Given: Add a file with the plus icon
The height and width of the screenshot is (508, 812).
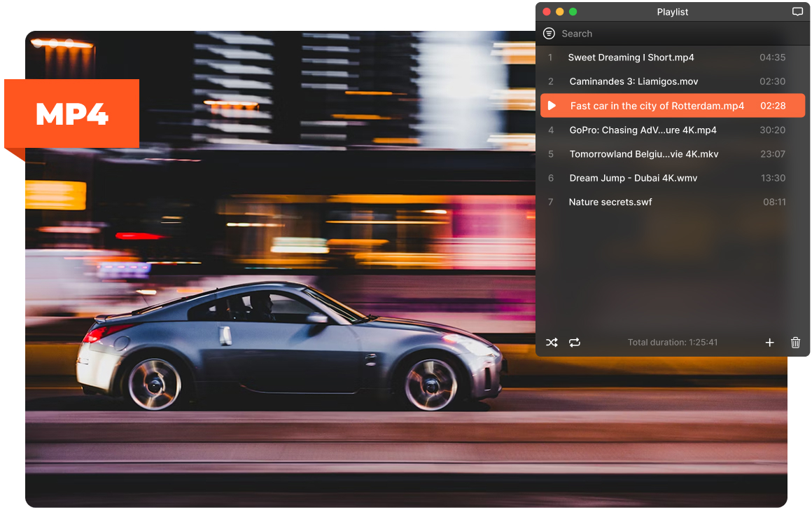Looking at the screenshot, I should 769,343.
